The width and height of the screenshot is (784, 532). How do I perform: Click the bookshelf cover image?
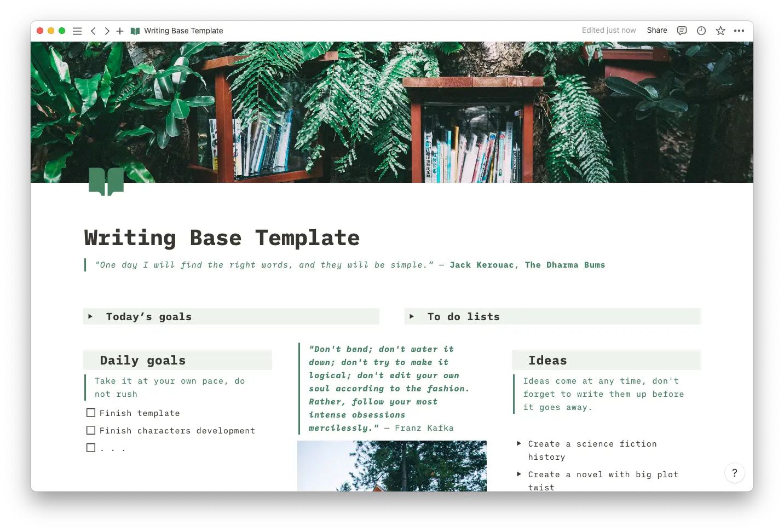coord(392,109)
